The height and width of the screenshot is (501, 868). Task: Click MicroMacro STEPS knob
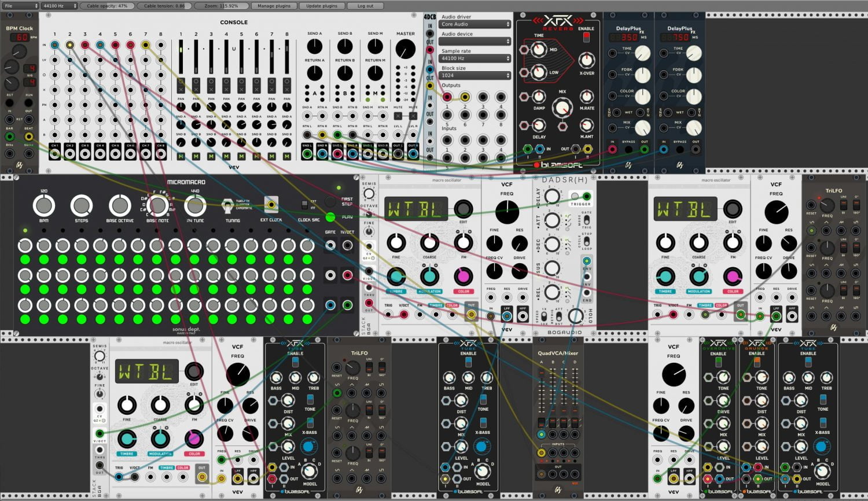tap(82, 205)
